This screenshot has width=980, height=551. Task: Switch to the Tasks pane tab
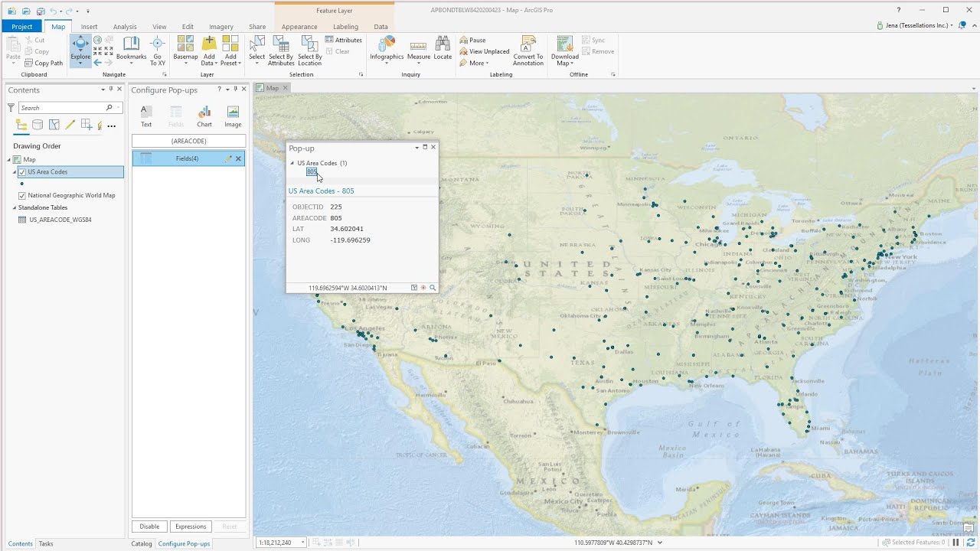tap(46, 543)
